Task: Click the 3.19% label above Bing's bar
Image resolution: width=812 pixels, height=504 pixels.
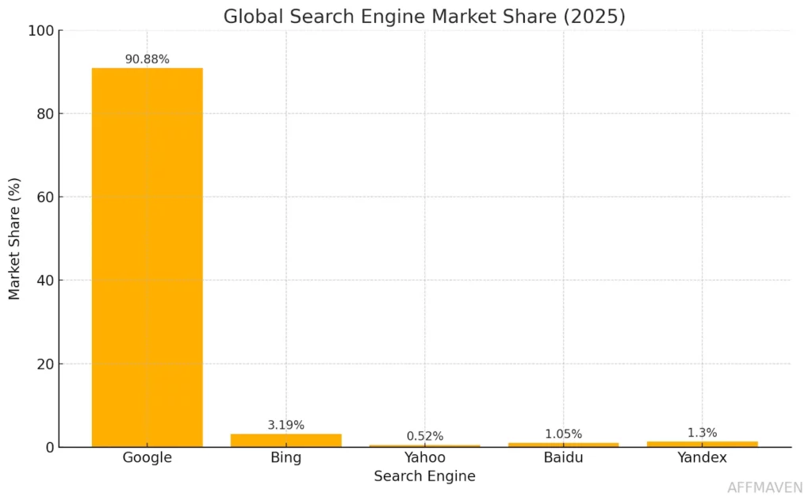Action: pos(286,425)
